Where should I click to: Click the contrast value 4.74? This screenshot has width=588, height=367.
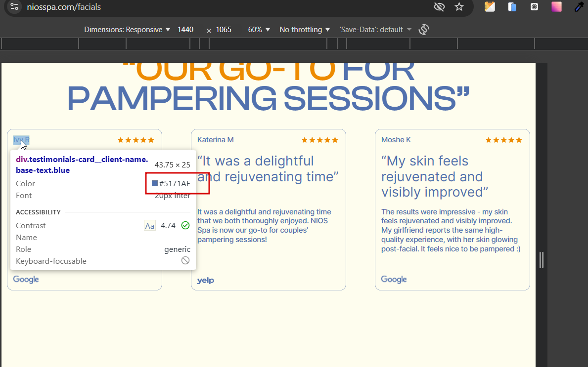coord(168,225)
